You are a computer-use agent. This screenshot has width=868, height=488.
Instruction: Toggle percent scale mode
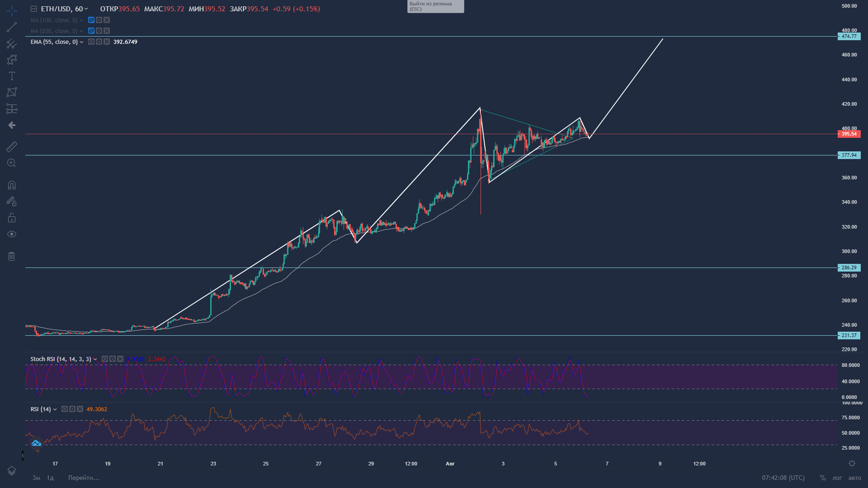(x=822, y=478)
